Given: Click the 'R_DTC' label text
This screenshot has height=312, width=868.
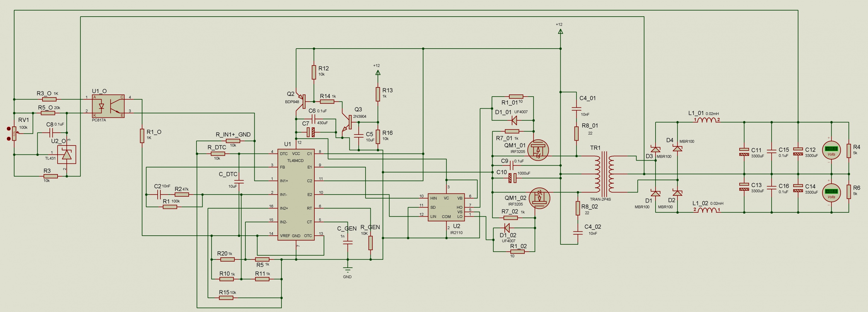Looking at the screenshot, I should (x=217, y=147).
